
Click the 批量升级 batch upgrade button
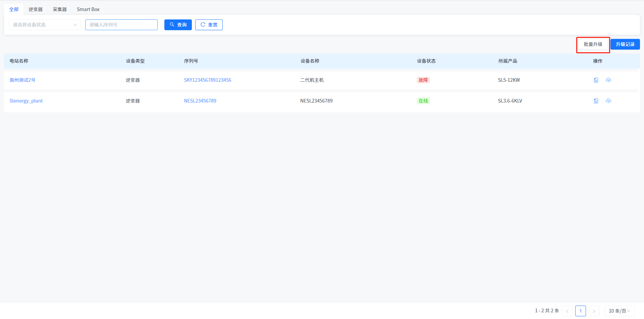click(593, 44)
